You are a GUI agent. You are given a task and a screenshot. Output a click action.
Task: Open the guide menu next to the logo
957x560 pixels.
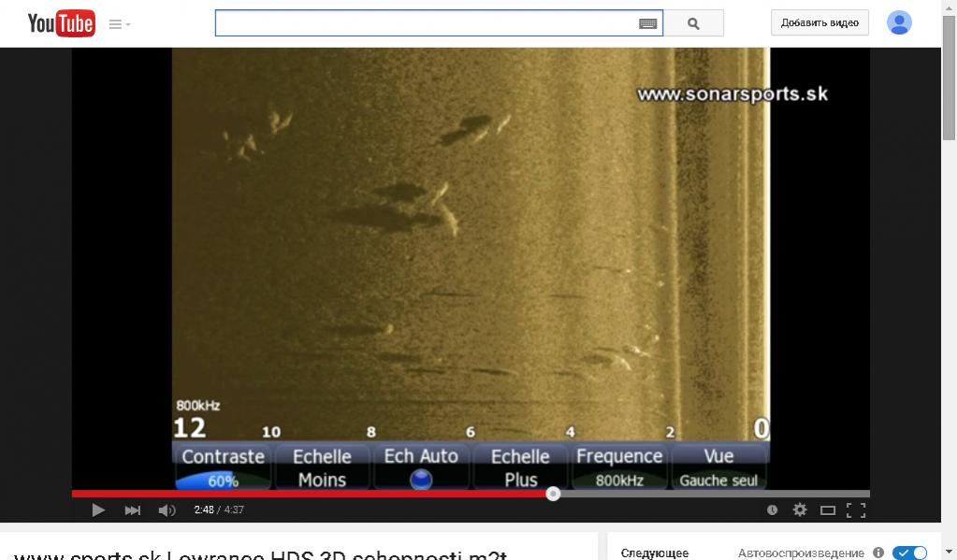tap(119, 24)
